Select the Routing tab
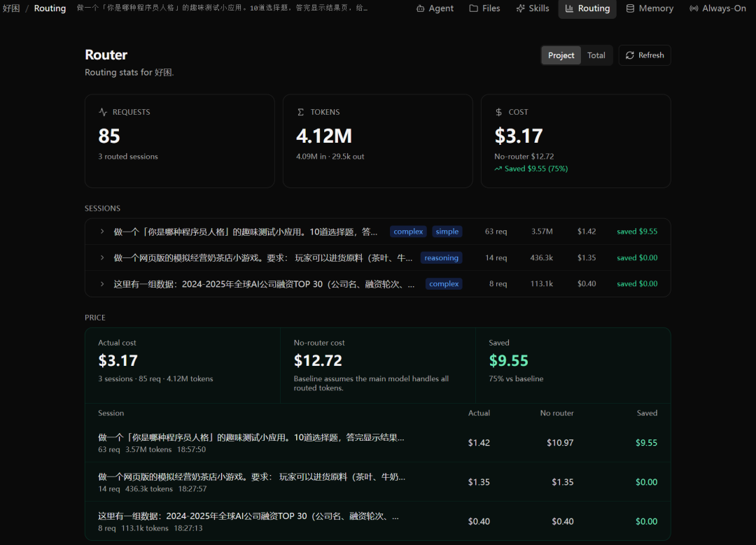The height and width of the screenshot is (545, 756). (587, 8)
